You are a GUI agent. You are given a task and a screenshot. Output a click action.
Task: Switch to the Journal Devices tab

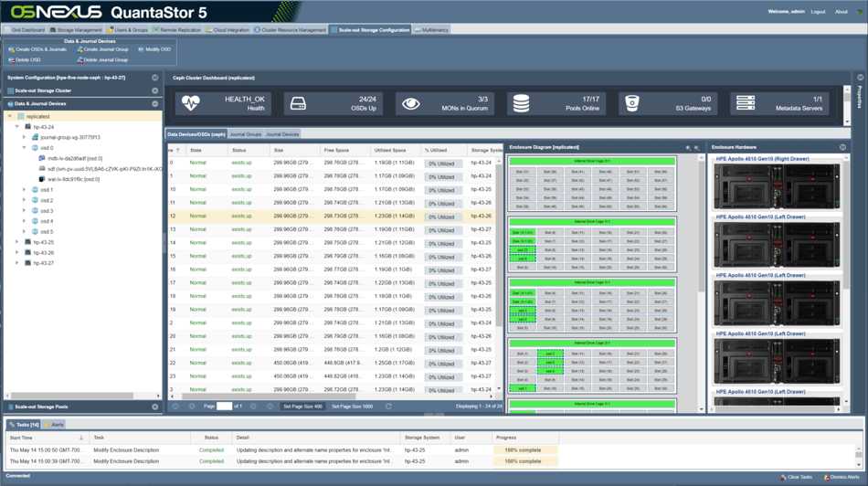[282, 134]
